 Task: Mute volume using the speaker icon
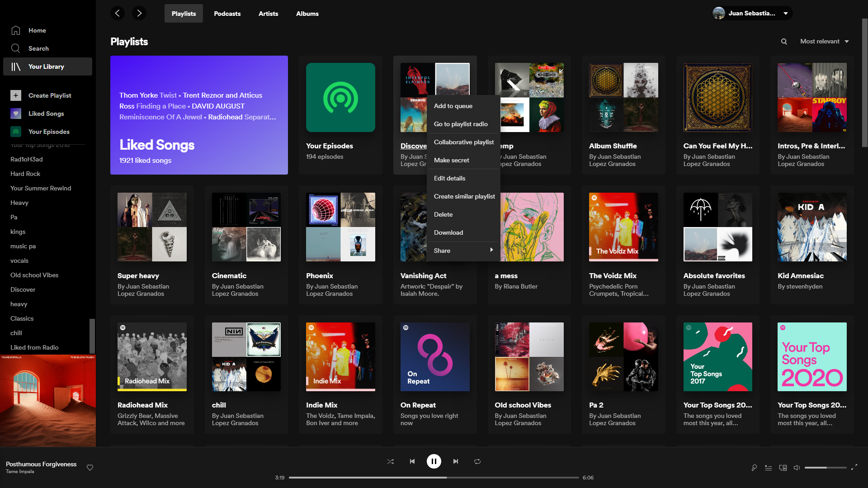point(797,468)
